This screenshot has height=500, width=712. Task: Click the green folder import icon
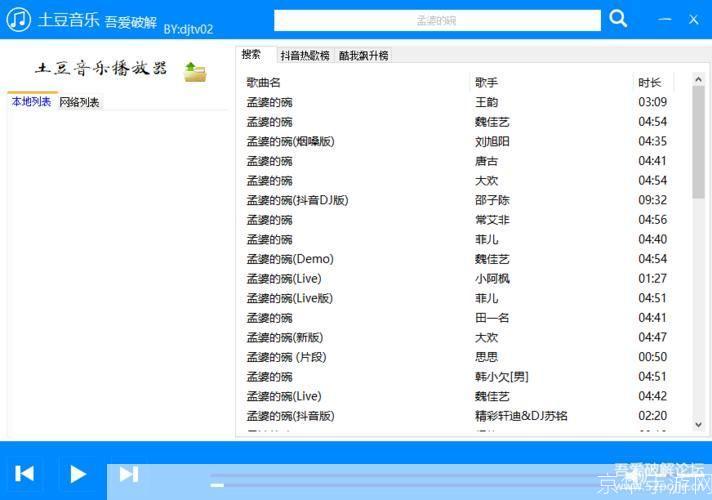point(195,71)
